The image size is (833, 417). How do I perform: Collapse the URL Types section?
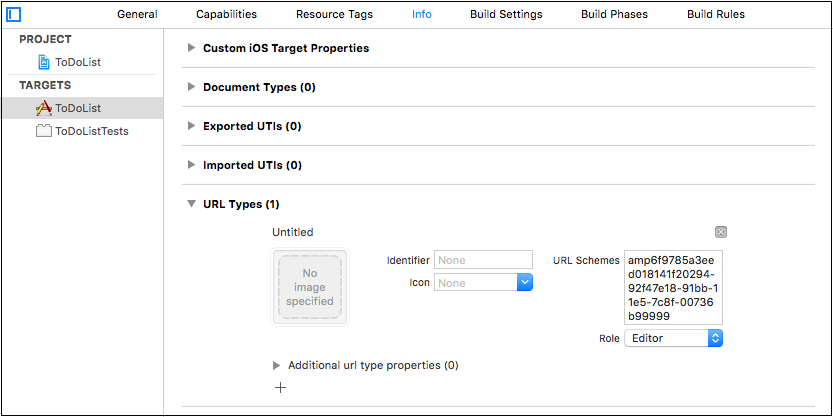[x=192, y=204]
